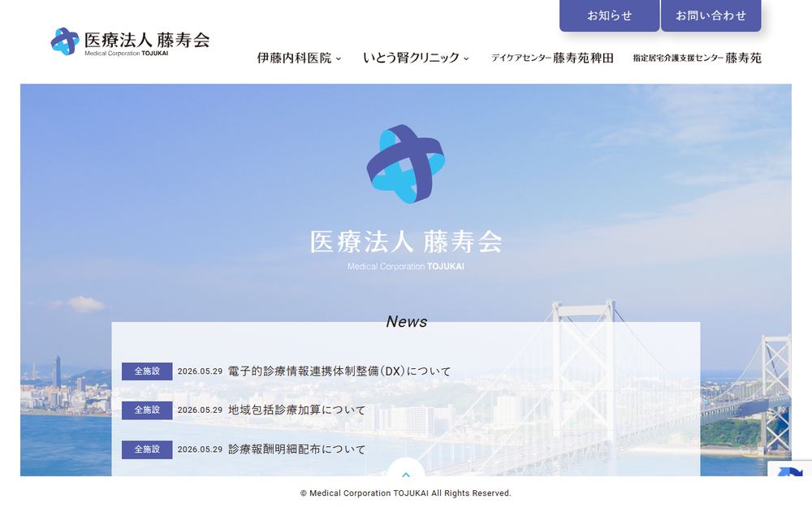Open news 地域包括診療加算について
This screenshot has width=812, height=508.
[296, 410]
